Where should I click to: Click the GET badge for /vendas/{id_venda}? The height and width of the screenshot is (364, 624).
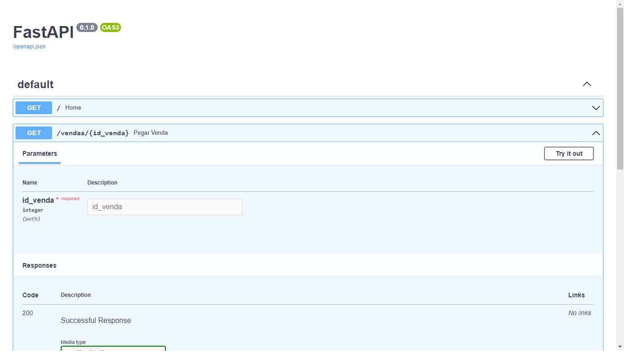pyautogui.click(x=34, y=133)
